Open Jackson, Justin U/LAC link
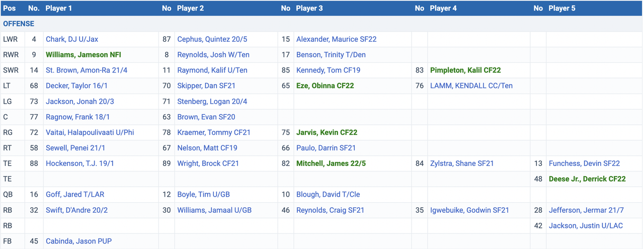 click(586, 226)
